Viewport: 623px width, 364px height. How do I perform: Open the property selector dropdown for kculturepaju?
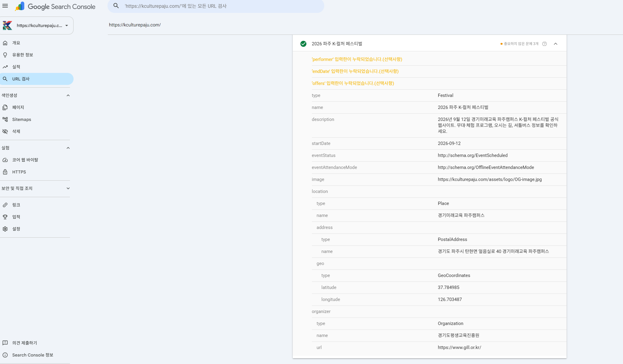pos(37,26)
